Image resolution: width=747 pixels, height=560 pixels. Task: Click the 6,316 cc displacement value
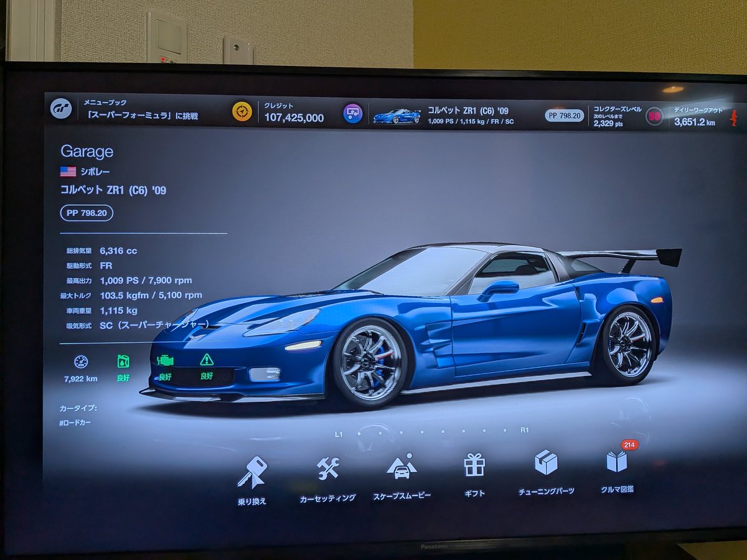(x=118, y=251)
